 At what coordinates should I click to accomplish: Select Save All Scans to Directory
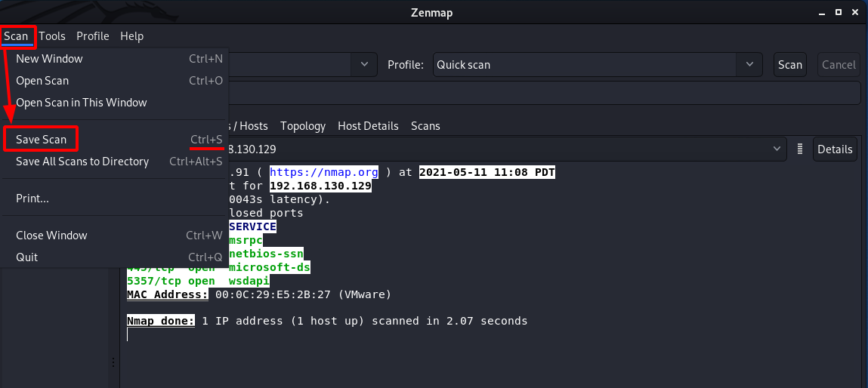coord(115,162)
